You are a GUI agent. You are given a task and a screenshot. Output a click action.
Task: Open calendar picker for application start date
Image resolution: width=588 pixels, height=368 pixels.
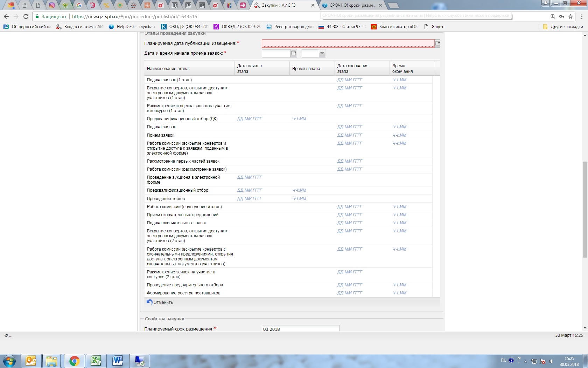click(294, 53)
